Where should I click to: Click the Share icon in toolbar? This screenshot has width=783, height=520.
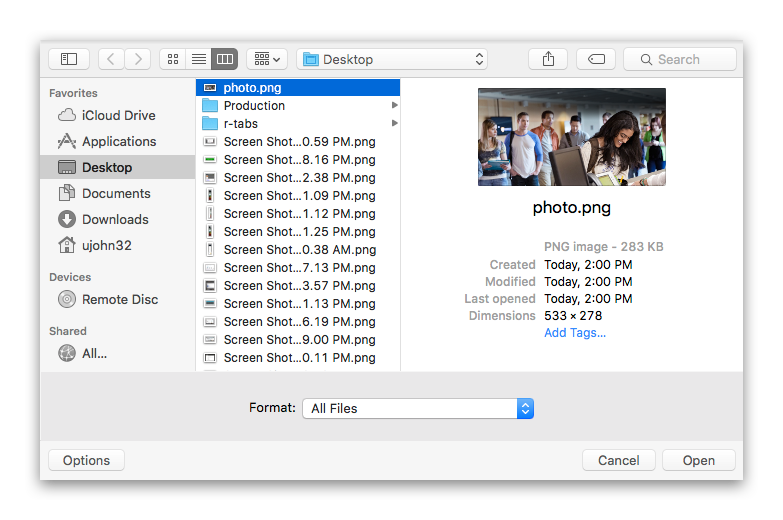(548, 59)
